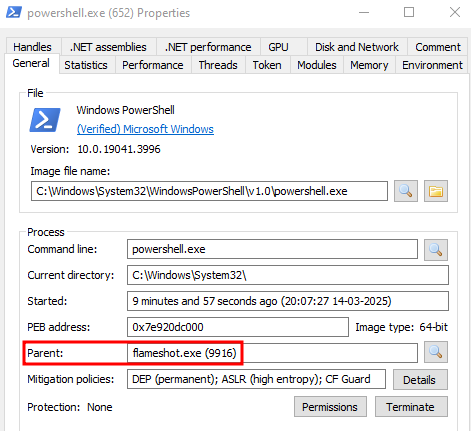Inspect the parent process via the magnifier icon
This screenshot has height=431, width=471.
(x=436, y=352)
